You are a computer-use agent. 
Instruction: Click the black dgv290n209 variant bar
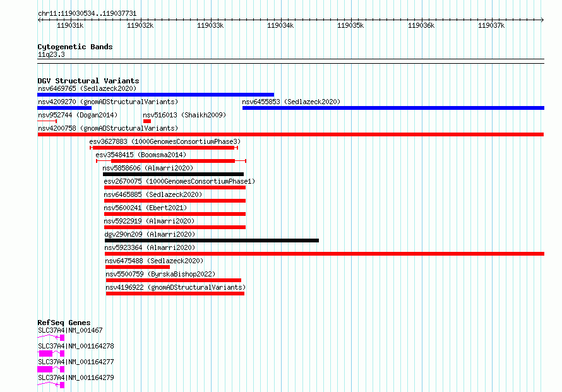pyautogui.click(x=212, y=241)
